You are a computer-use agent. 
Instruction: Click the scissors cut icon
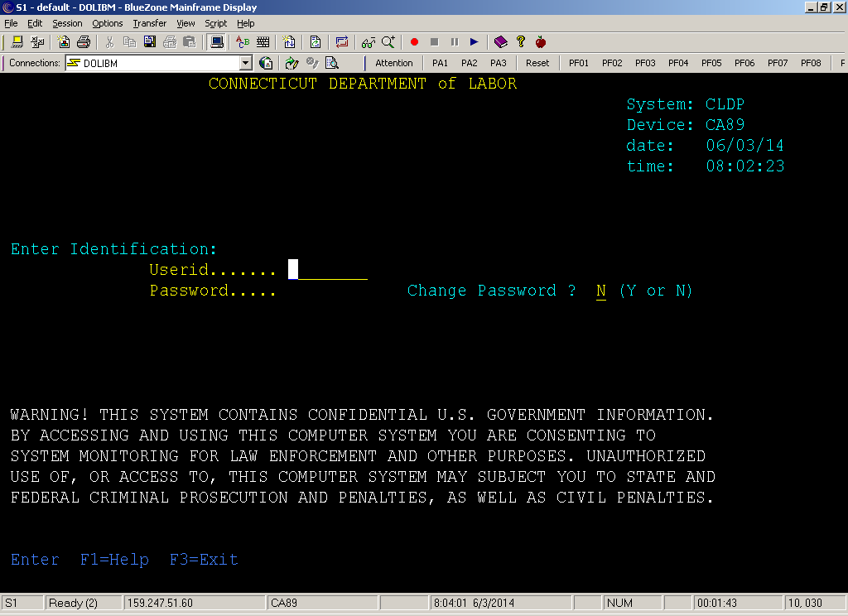[x=109, y=41]
